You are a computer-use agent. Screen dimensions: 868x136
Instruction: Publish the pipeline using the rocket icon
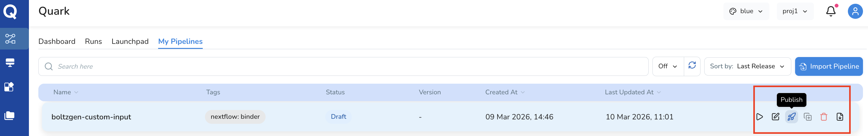point(792,117)
